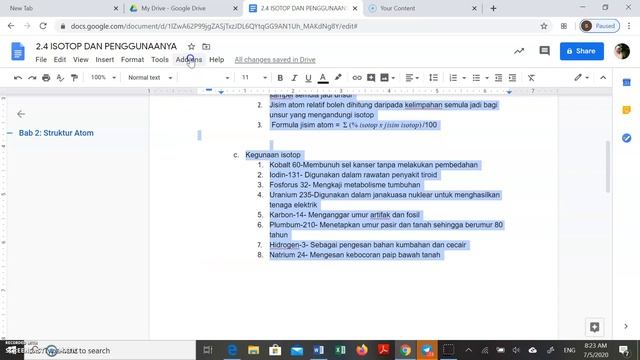640x360 pixels.
Task: Open Google account profile picture
Action: click(x=622, y=51)
